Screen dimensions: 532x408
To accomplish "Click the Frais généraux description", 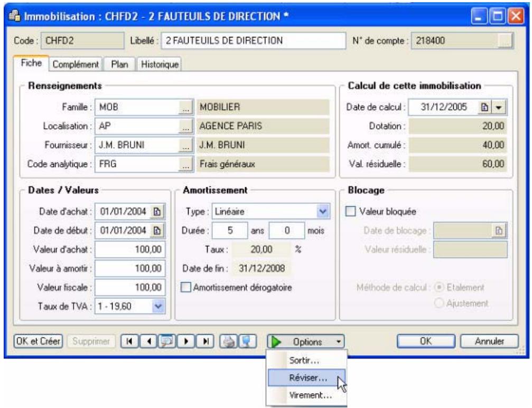I will click(x=263, y=164).
